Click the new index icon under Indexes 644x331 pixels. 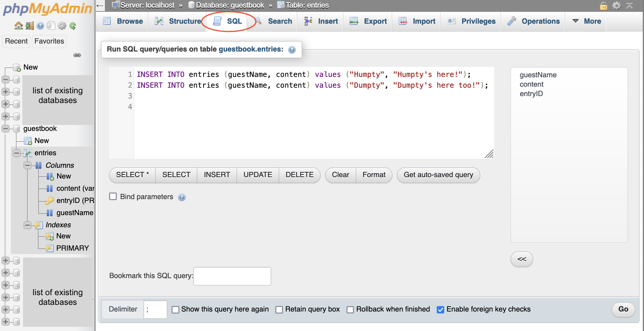click(49, 236)
